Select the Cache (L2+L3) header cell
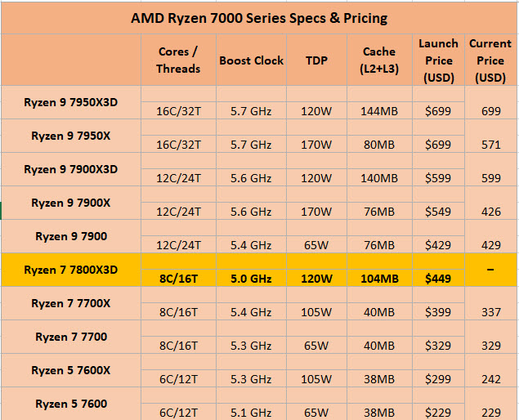This screenshot has width=519, height=420. pyautogui.click(x=379, y=60)
